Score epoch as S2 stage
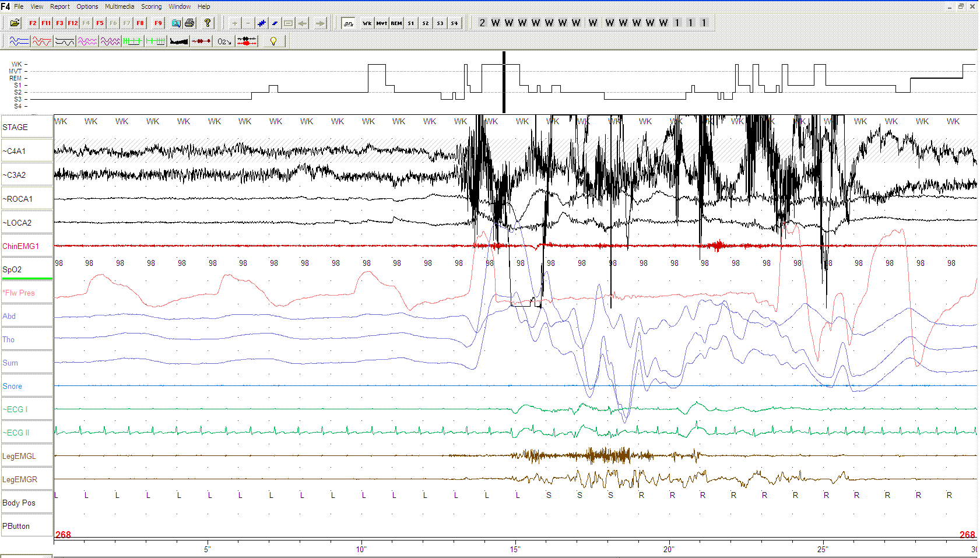 (426, 23)
